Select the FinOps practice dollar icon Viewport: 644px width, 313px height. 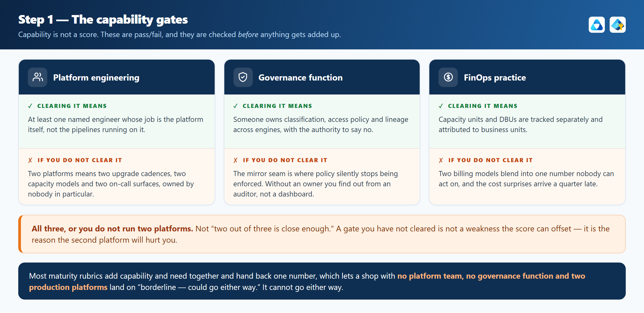click(x=448, y=77)
